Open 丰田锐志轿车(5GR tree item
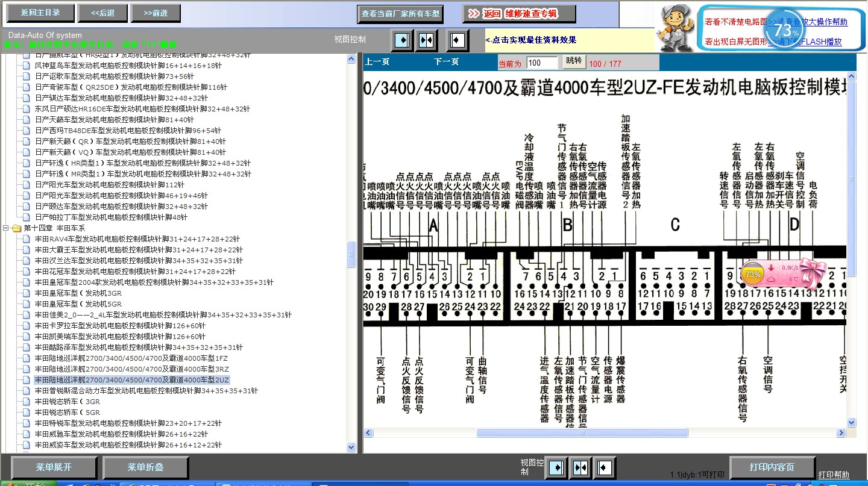 pyautogui.click(x=68, y=413)
